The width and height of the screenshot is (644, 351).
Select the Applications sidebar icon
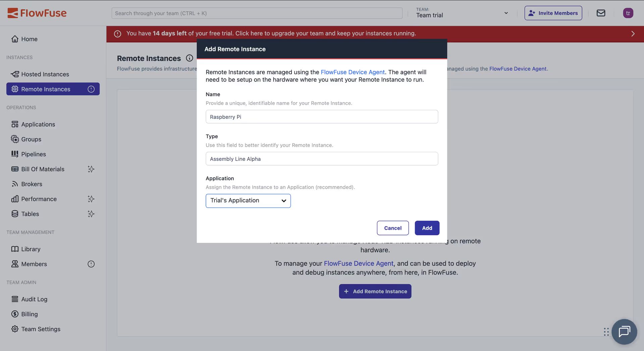15,124
